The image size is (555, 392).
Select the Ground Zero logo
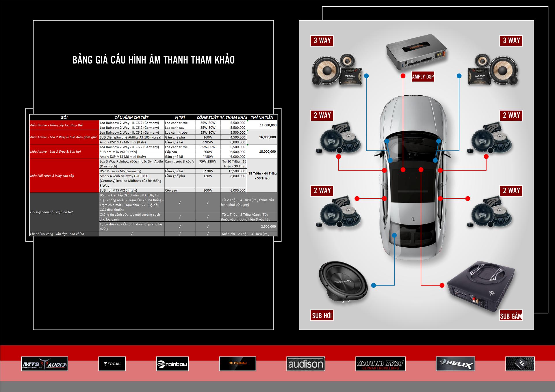tap(380, 364)
